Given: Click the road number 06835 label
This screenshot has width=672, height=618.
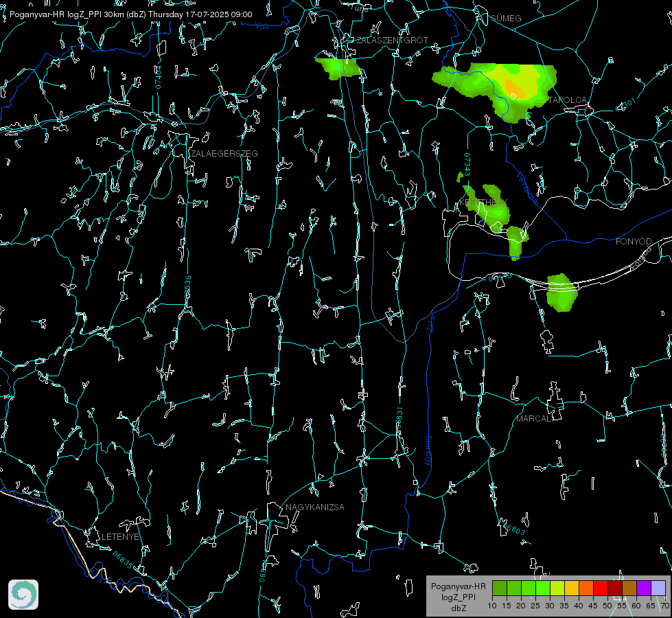Looking at the screenshot, I should click(123, 560).
